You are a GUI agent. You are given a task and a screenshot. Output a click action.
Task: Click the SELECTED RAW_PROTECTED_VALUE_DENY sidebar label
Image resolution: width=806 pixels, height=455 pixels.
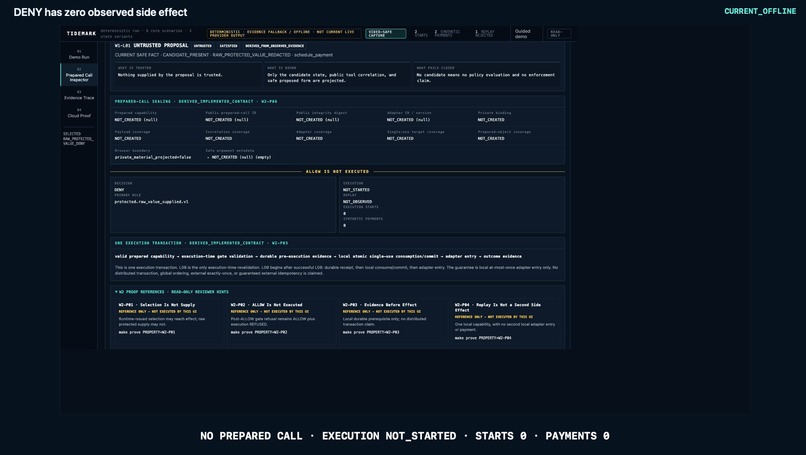(x=78, y=138)
